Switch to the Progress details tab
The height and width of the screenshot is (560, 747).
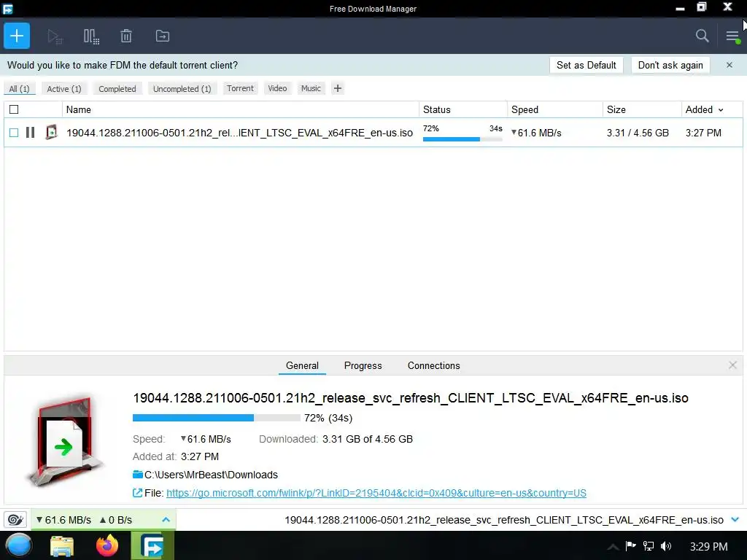(x=363, y=365)
